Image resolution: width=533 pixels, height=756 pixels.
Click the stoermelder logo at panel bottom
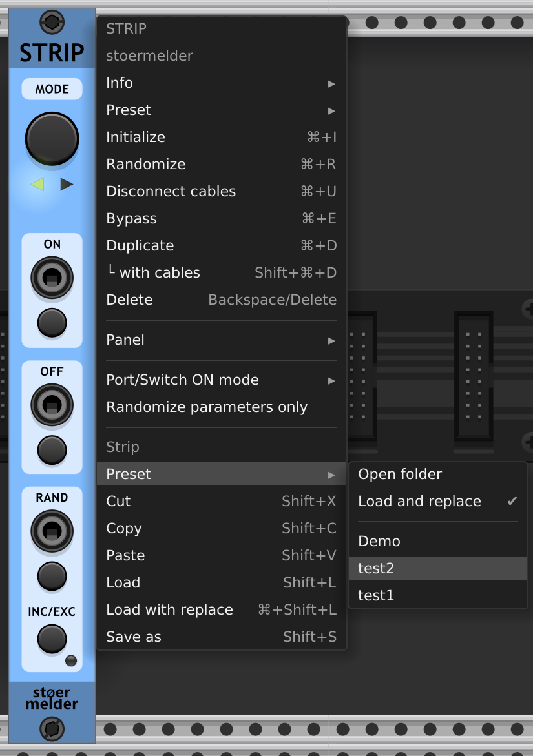pos(52,698)
